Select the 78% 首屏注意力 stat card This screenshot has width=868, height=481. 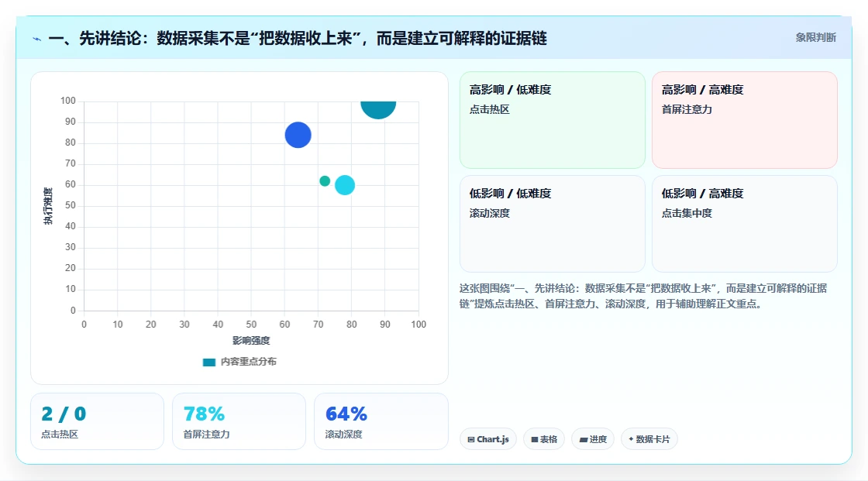[x=239, y=421]
